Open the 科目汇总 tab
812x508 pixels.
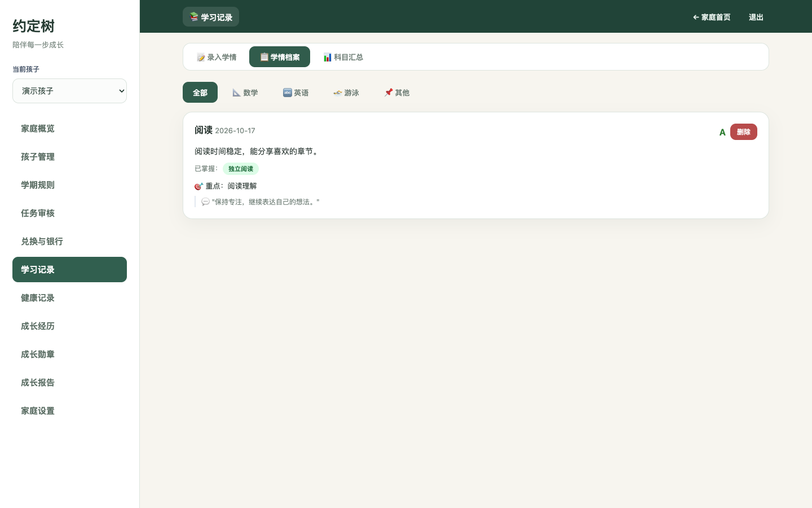point(343,57)
